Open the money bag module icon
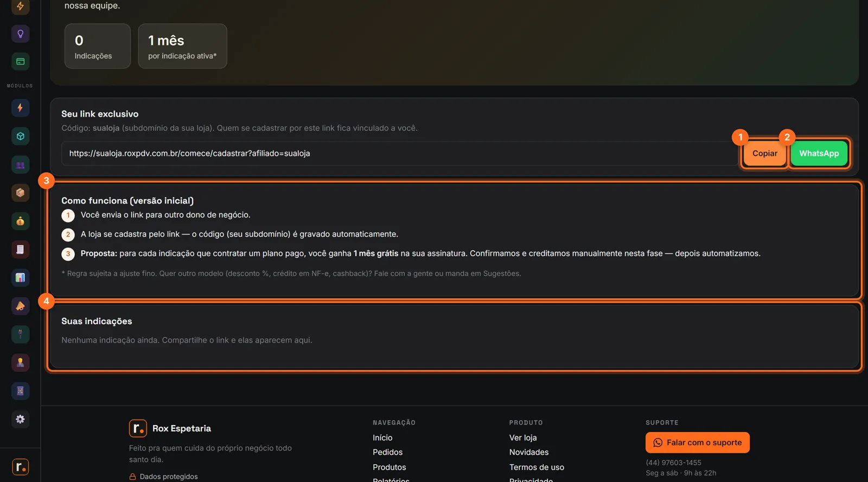Image resolution: width=868 pixels, height=482 pixels. coord(20,221)
